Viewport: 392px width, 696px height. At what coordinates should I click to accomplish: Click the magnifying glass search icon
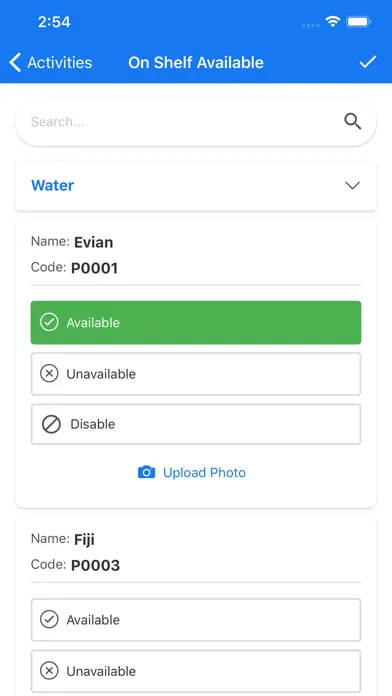352,121
